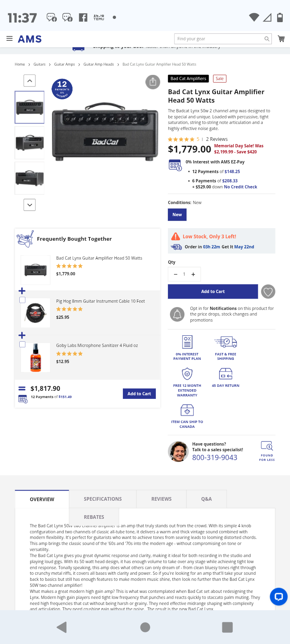Select the New condition option
Screen dimensions: 290x644
177,215
